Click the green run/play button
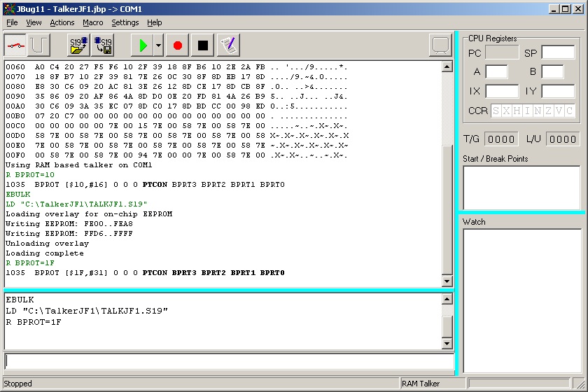 coord(143,45)
